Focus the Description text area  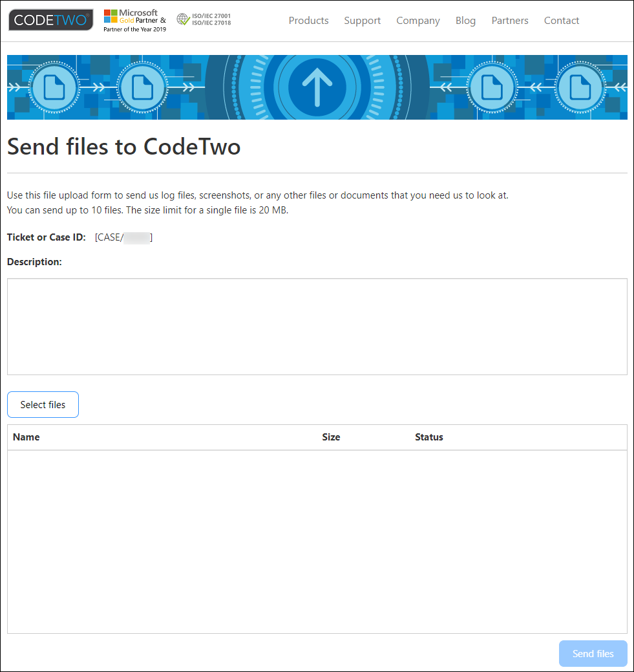coord(317,327)
